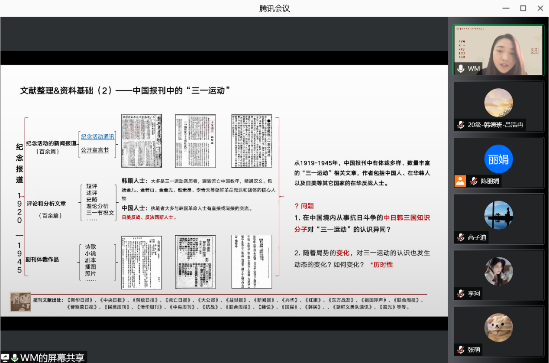
Task: Maximize the 腾讯会议 window
Action: point(523,8)
